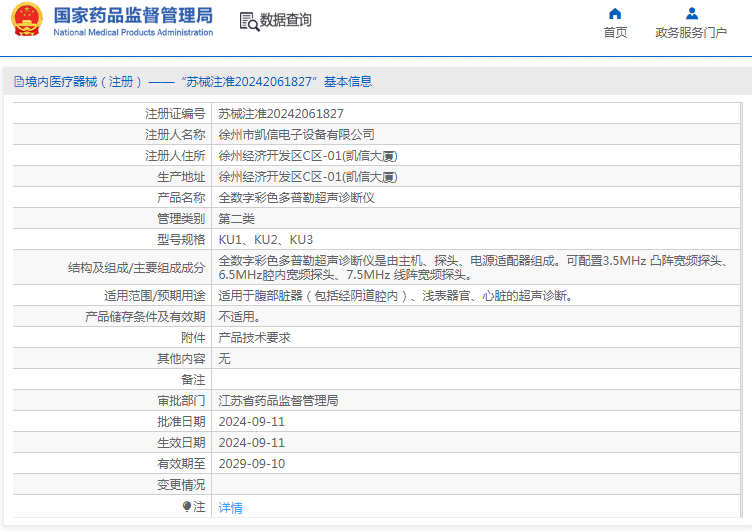The height and width of the screenshot is (532, 752).
Task: Click the 产品名称 label
Action: (181, 198)
